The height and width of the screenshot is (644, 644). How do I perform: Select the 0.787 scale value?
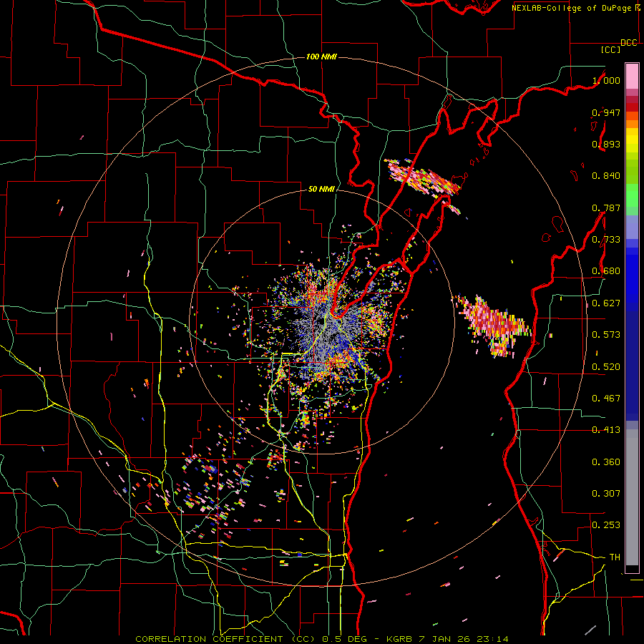coord(606,208)
